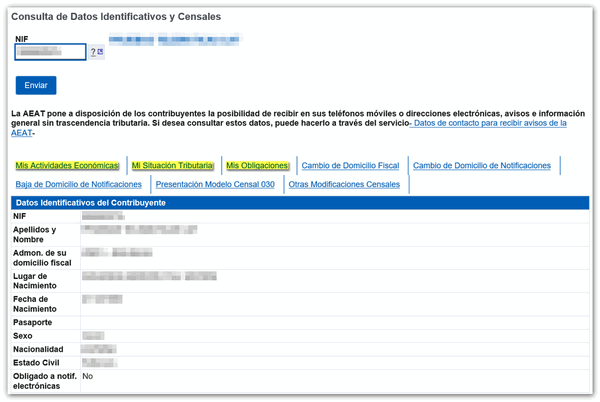This screenshot has width=600, height=402.
Task: Click the Consulta de Datos Identificativos page title
Action: point(116,17)
